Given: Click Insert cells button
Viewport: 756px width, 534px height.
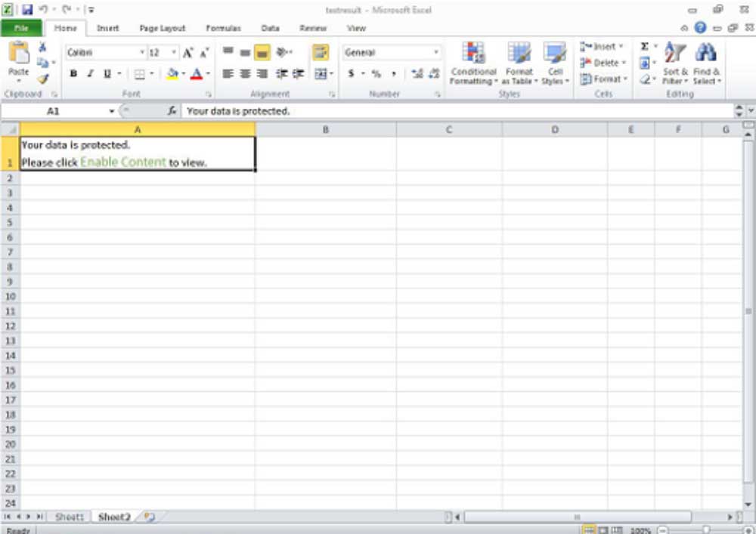Looking at the screenshot, I should tap(602, 47).
